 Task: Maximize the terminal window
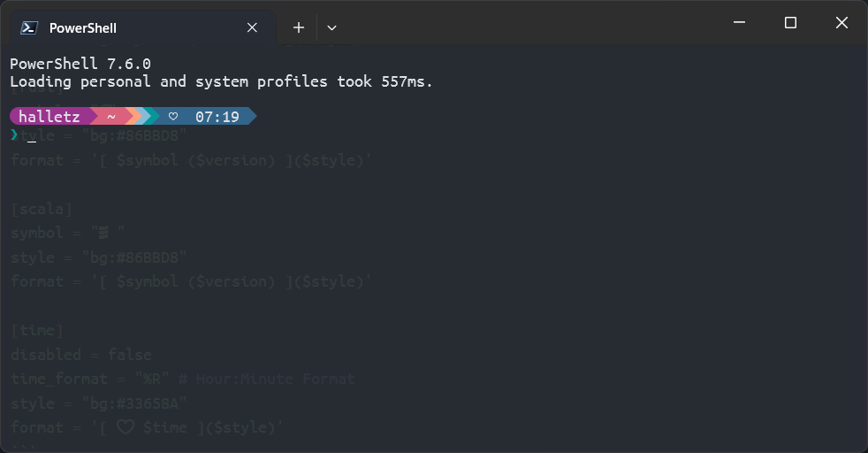(x=790, y=23)
